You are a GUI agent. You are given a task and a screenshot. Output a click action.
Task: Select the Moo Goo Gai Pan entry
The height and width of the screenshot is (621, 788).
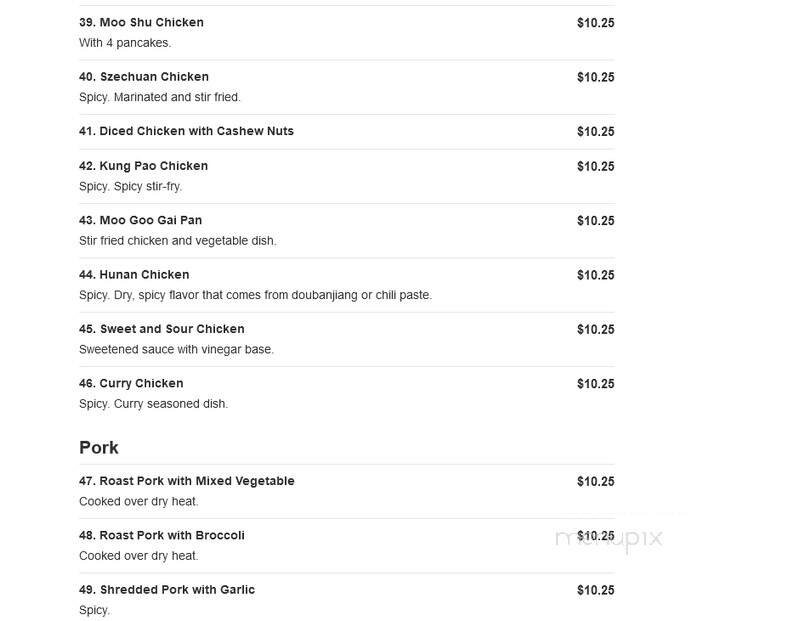140,220
